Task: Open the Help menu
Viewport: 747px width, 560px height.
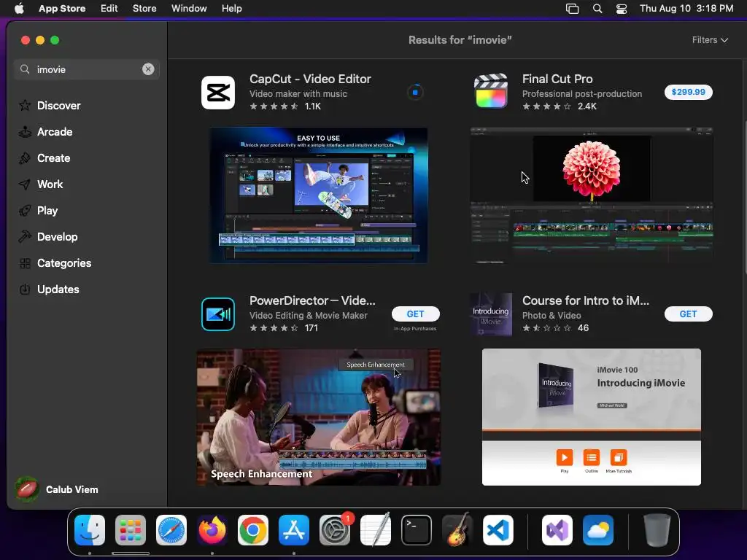Action: (231, 9)
